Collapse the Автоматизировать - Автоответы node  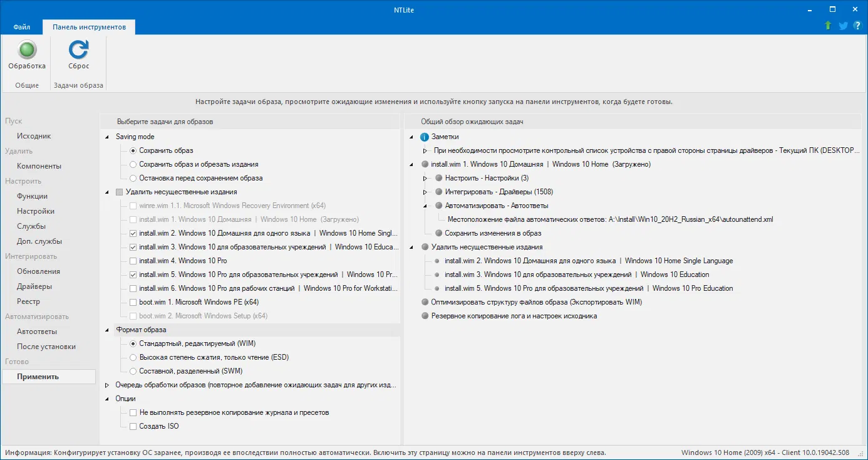(x=425, y=206)
